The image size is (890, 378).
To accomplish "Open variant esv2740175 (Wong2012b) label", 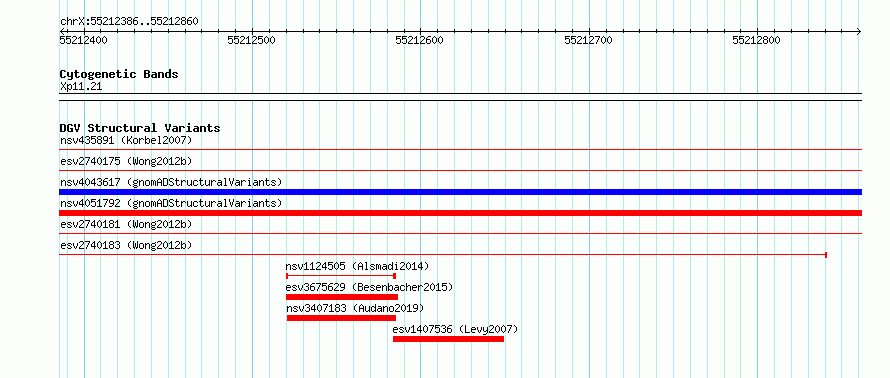I will click(126, 161).
